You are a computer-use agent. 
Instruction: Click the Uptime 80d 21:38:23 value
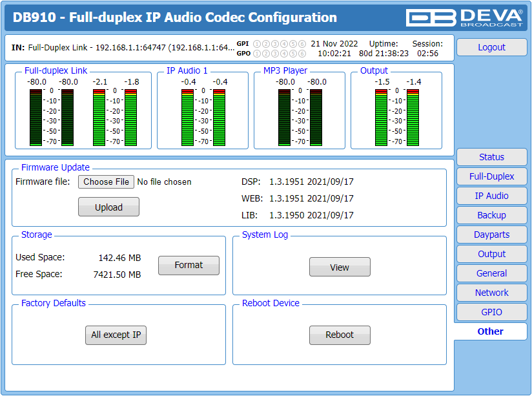point(384,54)
